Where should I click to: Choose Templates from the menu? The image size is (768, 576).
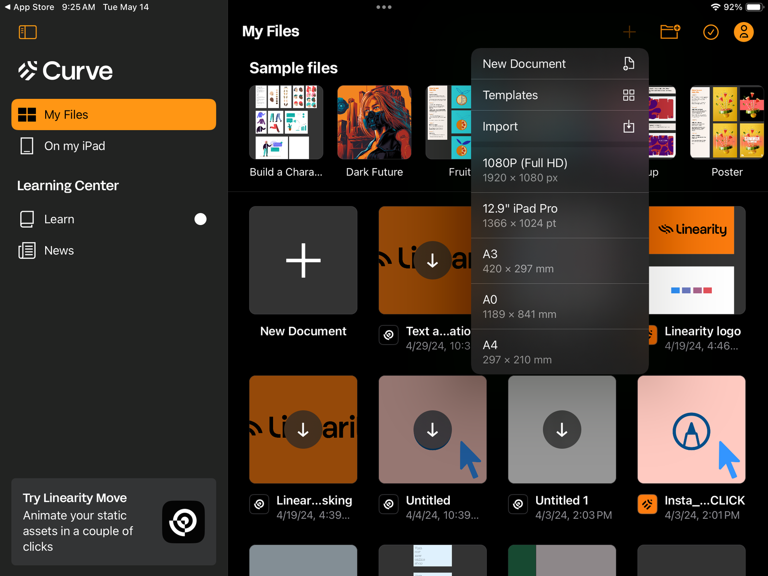(x=560, y=95)
